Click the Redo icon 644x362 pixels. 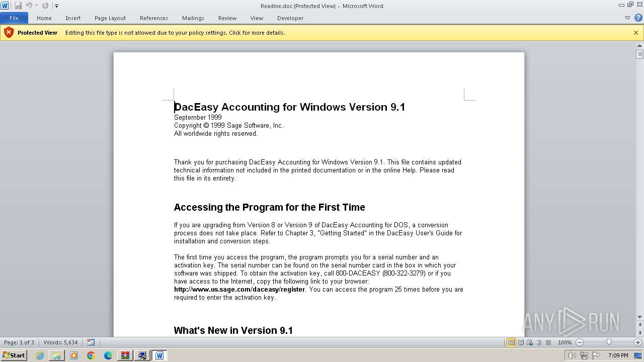(x=45, y=6)
